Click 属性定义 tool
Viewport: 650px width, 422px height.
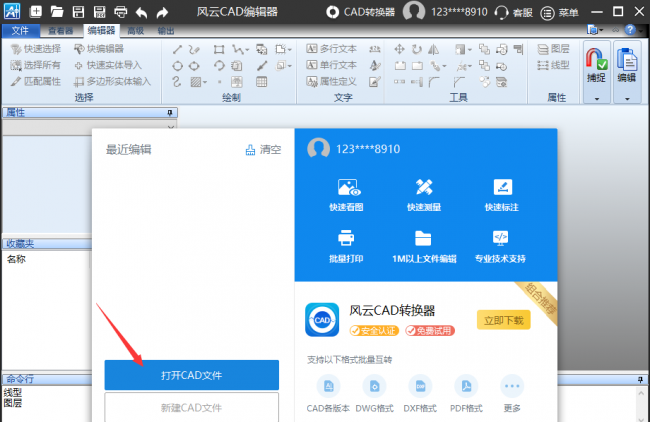tap(331, 81)
